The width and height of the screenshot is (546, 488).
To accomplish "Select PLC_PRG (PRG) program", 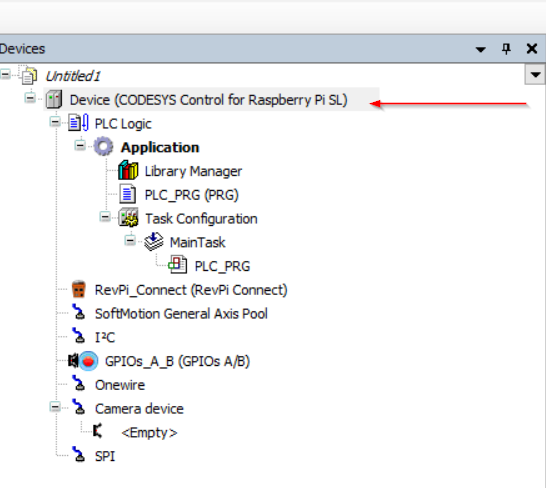I will pos(192,195).
